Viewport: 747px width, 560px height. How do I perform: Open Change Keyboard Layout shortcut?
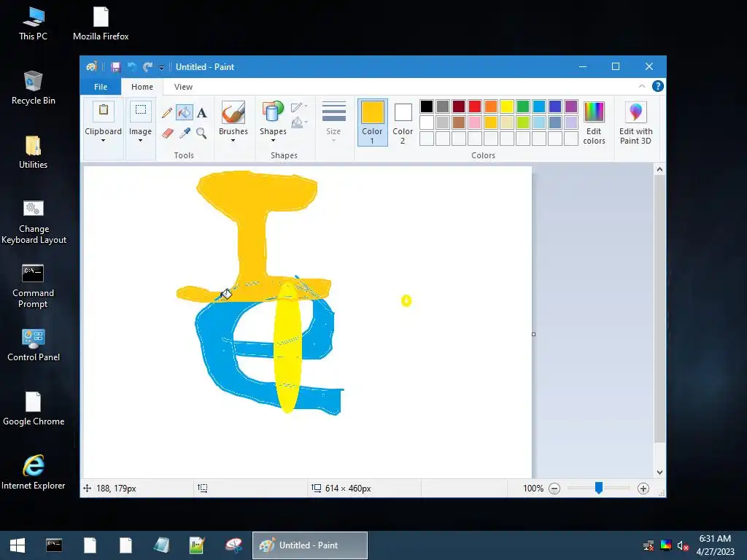click(34, 222)
